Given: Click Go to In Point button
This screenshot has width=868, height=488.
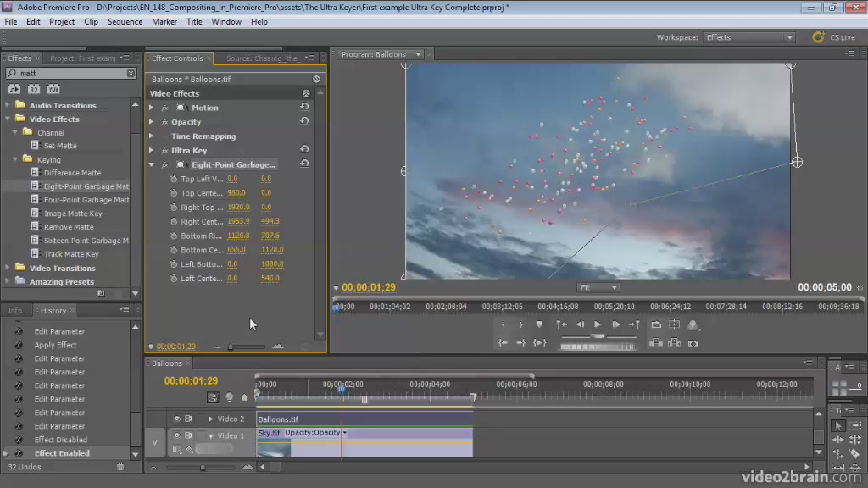Looking at the screenshot, I should 503,343.
